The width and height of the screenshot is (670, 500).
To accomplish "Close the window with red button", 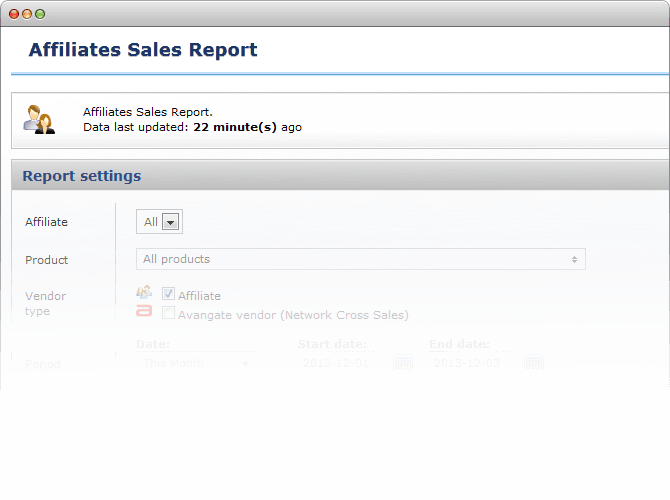I will [14, 14].
